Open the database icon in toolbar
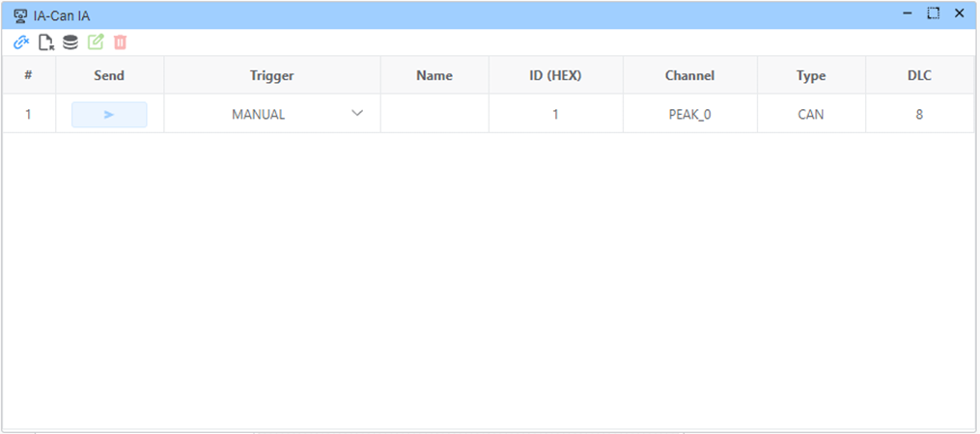 pos(70,42)
